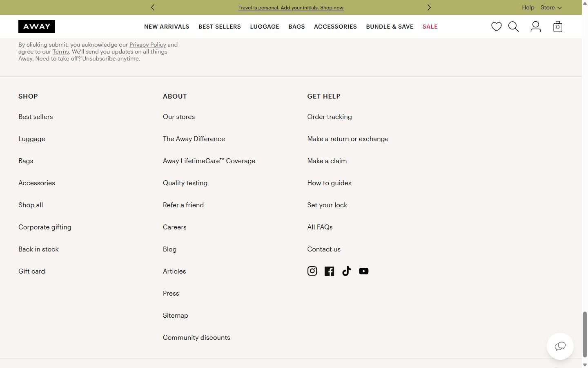Open The Away Difference page
Screen dimensions: 588x368
pos(194,139)
